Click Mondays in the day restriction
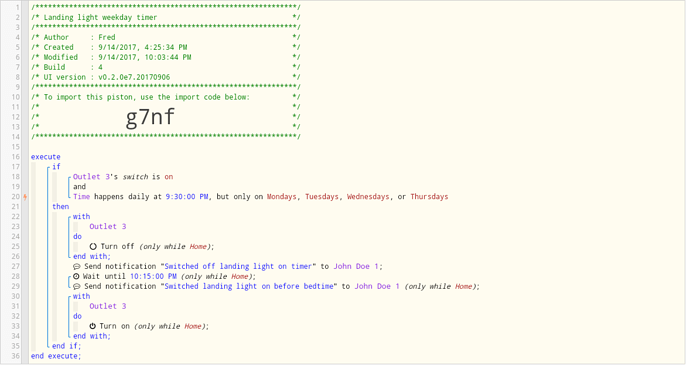Screen dimensions: 690x369 point(282,197)
